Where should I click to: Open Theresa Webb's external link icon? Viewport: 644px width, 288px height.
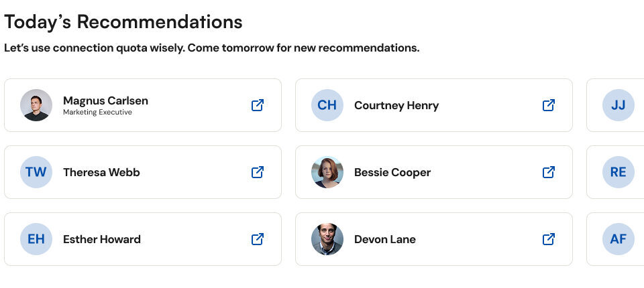pyautogui.click(x=258, y=172)
